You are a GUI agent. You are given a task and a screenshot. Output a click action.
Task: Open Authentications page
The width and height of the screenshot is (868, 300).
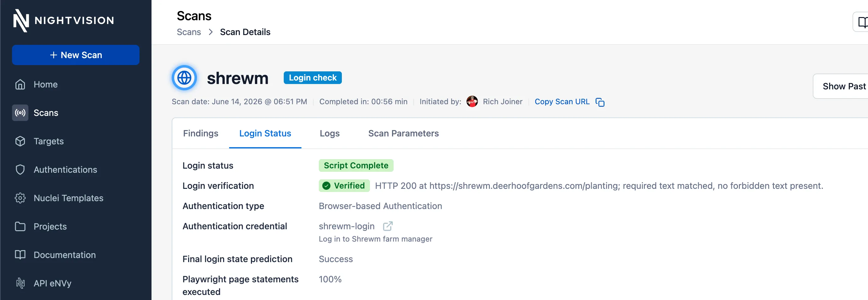65,170
